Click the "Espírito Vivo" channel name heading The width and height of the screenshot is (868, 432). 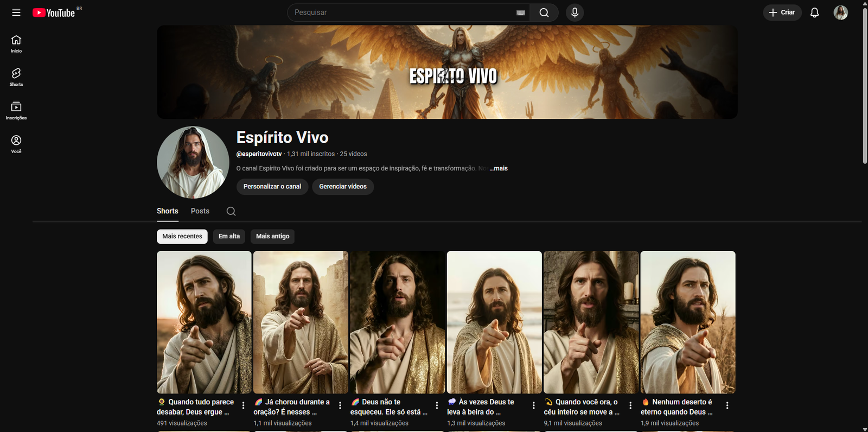(x=283, y=137)
